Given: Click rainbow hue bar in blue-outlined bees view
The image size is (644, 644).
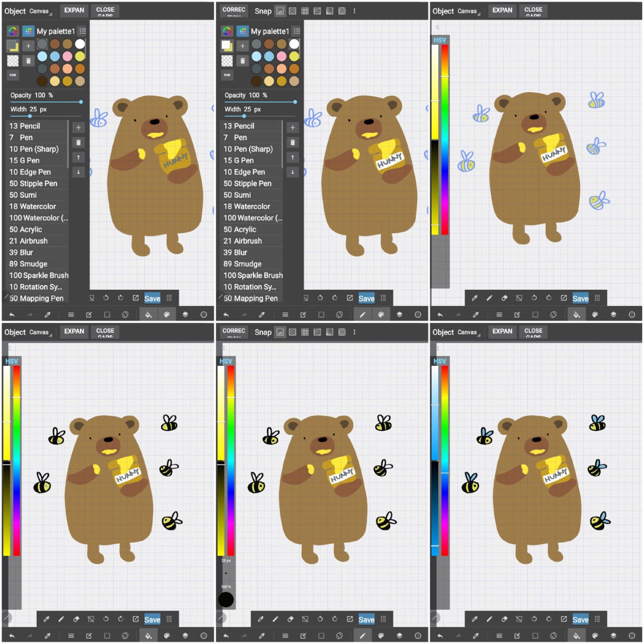Looking at the screenshot, I should pyautogui.click(x=445, y=139).
